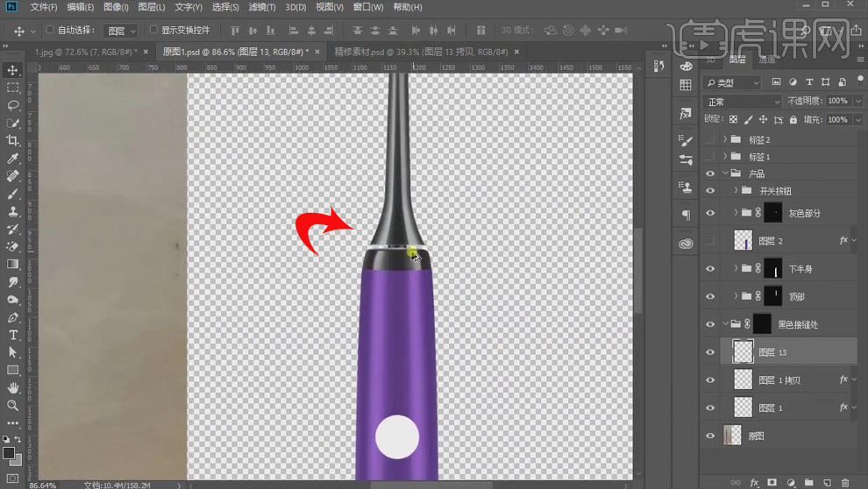Open the 滤镜(T) menu
This screenshot has width=868, height=489.
coord(262,7)
